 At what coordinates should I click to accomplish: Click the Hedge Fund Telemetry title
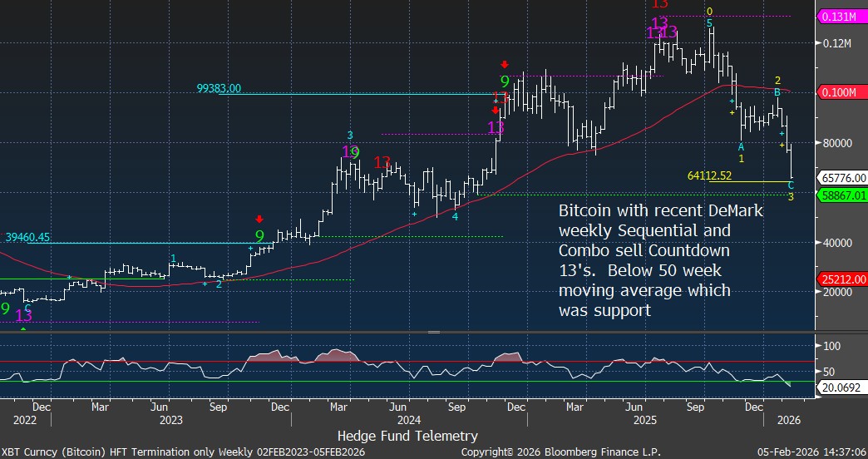click(x=407, y=436)
